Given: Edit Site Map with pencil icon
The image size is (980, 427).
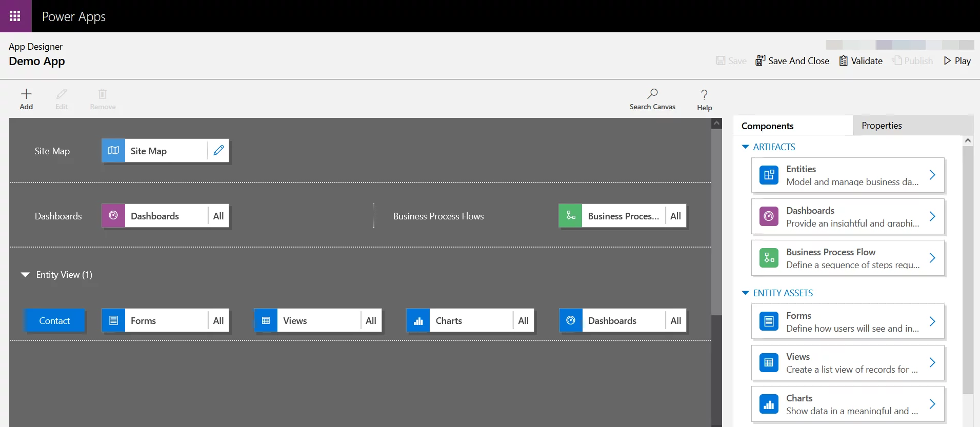Looking at the screenshot, I should click(218, 151).
